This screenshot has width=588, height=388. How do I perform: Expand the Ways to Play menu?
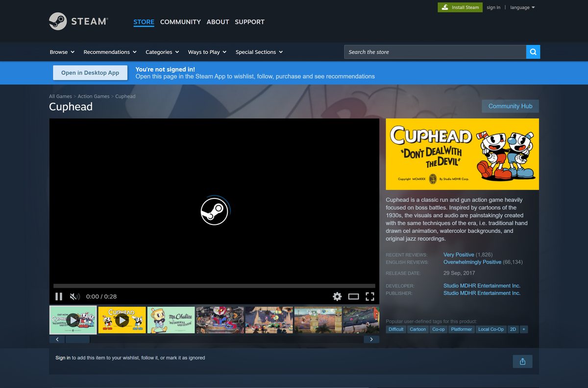point(207,52)
